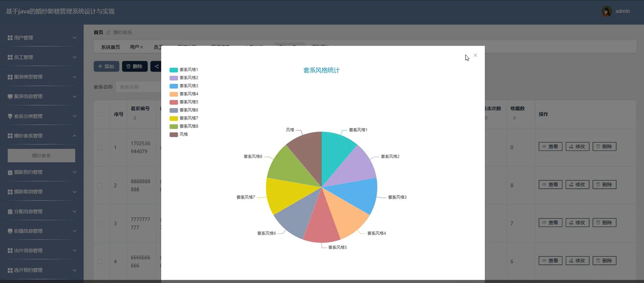Click 查看 for row 4

pyautogui.click(x=550, y=261)
